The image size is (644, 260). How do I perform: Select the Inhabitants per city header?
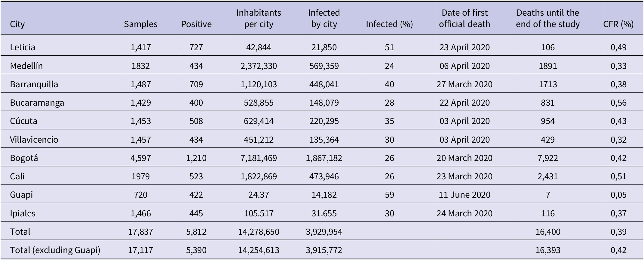[259, 18]
